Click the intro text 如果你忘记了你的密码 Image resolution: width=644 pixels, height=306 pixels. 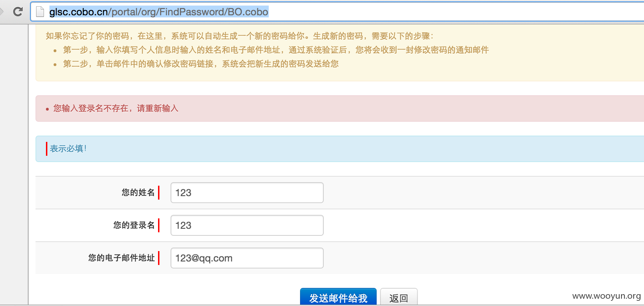[239, 36]
